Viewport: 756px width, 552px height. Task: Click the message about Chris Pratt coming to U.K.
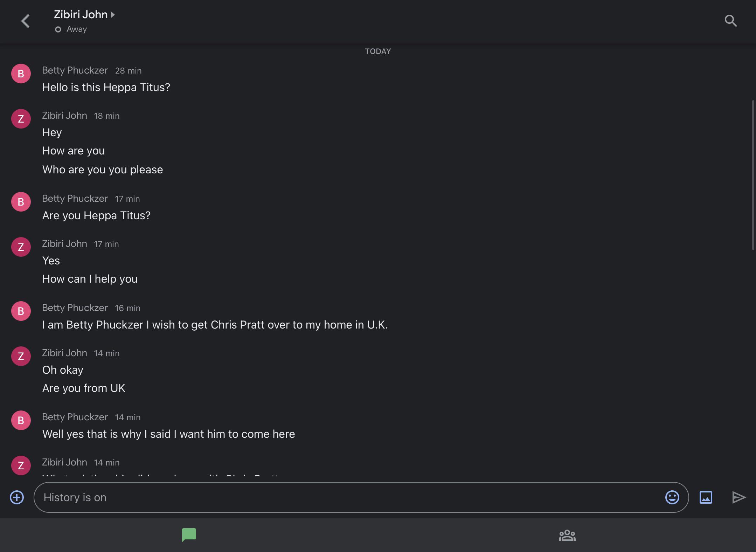pos(215,325)
